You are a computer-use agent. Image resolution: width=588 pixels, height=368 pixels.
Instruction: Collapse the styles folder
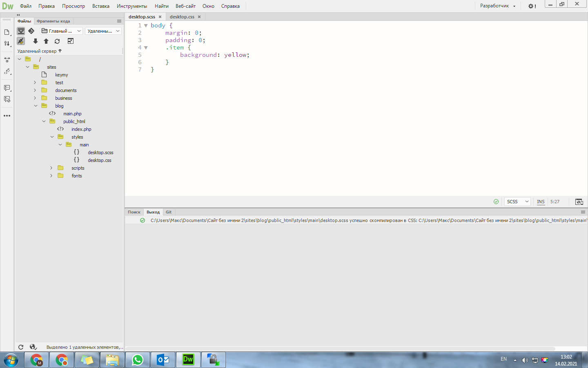(x=52, y=137)
